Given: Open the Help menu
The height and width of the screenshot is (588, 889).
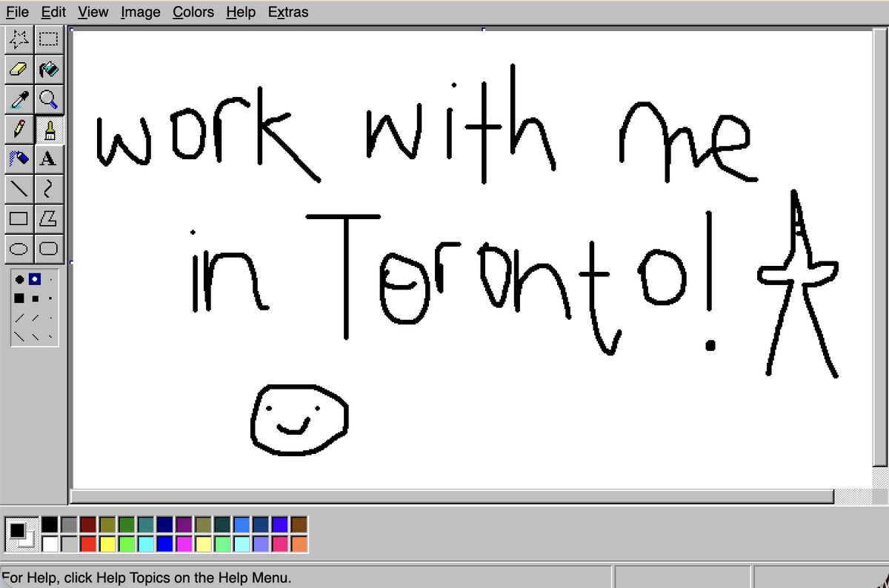Looking at the screenshot, I should pos(241,12).
